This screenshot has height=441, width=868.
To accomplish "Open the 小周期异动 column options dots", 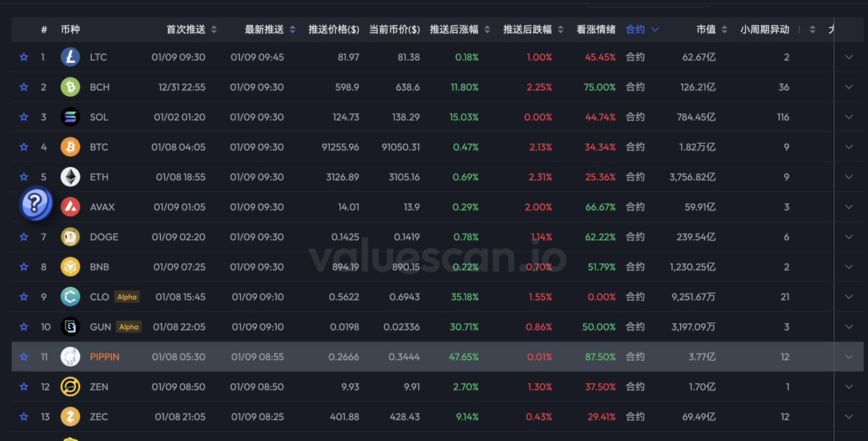I will point(799,30).
